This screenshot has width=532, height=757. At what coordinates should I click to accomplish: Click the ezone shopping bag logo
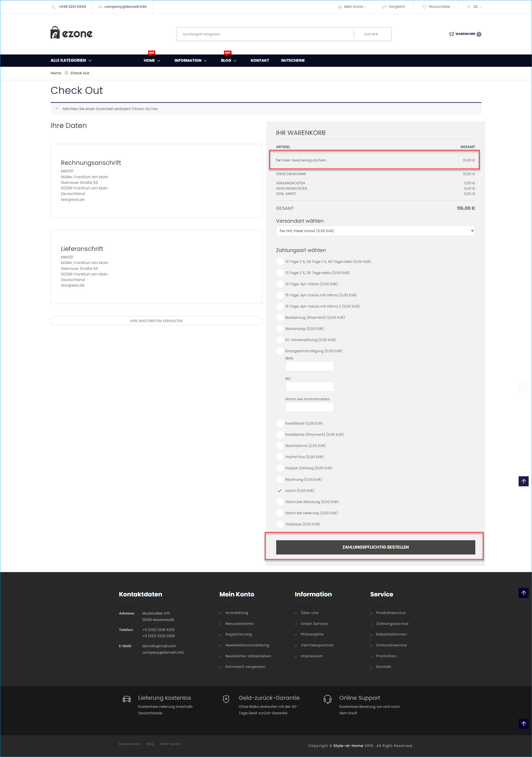pyautogui.click(x=71, y=33)
